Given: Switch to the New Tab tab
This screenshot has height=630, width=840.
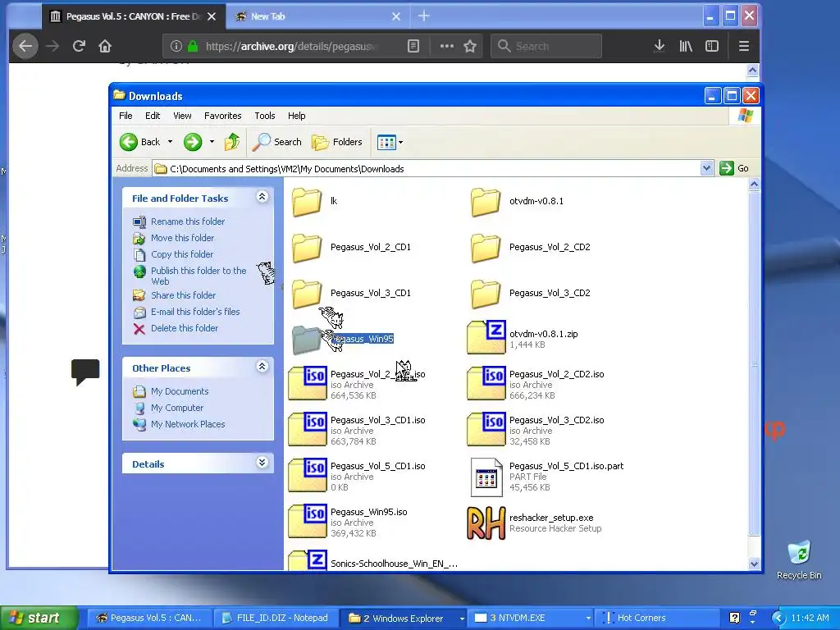Looking at the screenshot, I should tap(316, 16).
